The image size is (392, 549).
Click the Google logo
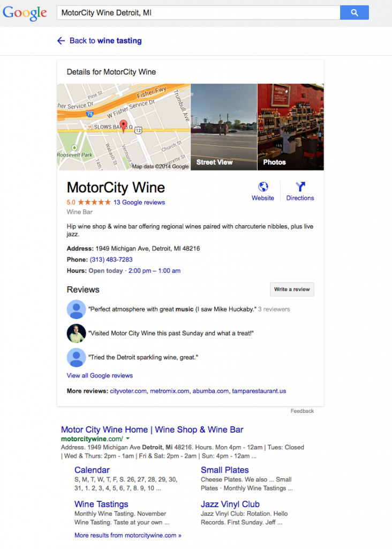click(x=25, y=13)
